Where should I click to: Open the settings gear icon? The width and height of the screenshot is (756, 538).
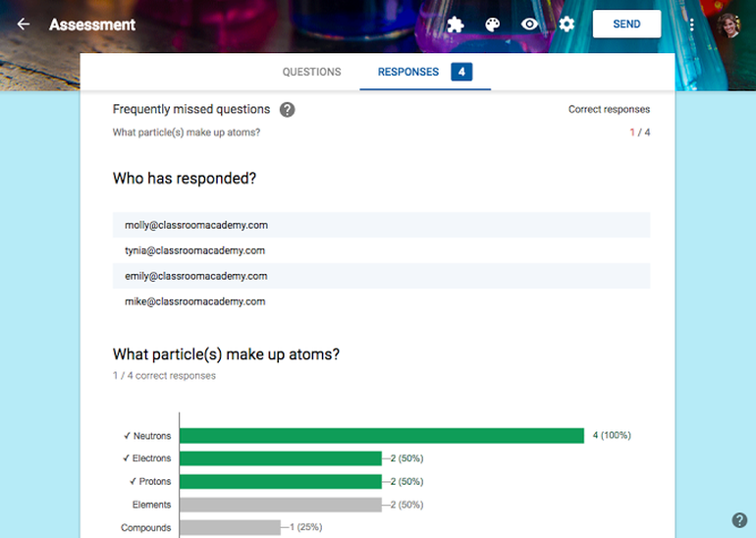tap(567, 25)
